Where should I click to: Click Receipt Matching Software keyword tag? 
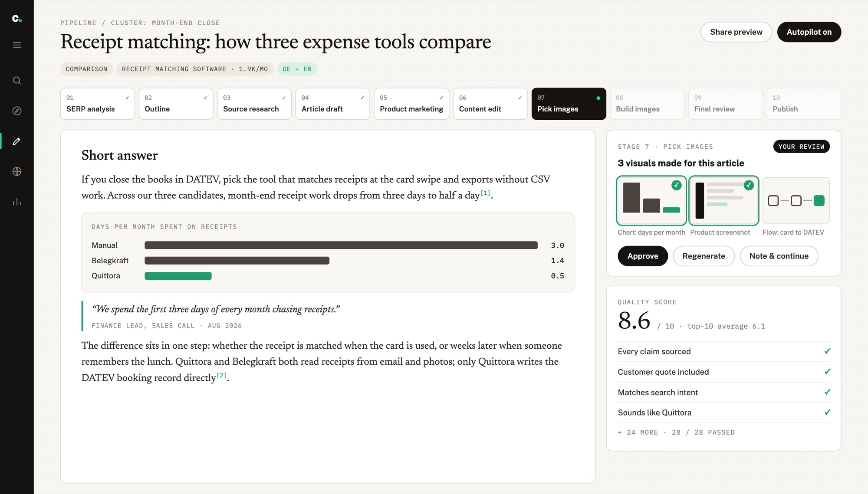[x=195, y=69]
